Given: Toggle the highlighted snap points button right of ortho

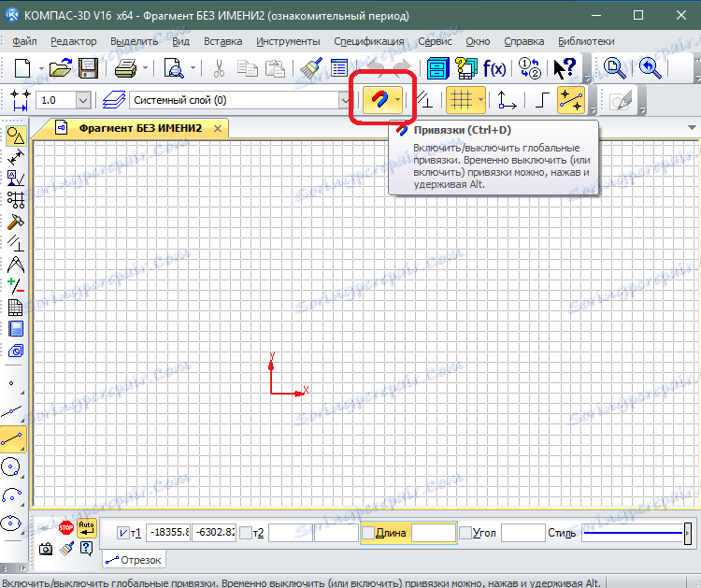Looking at the screenshot, I should (x=571, y=99).
